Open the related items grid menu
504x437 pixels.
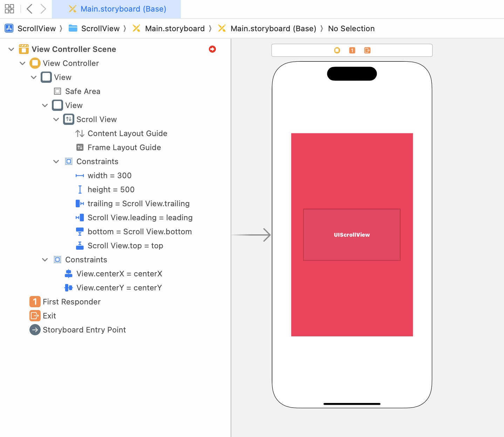(9, 9)
